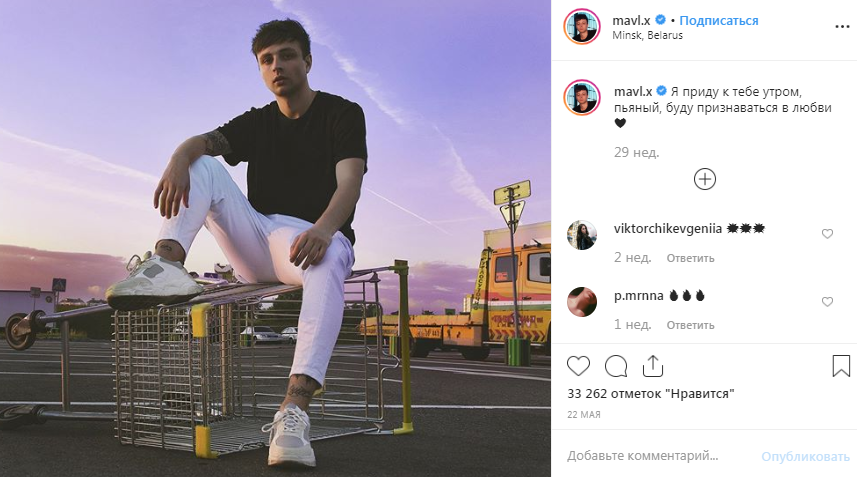Open mavl.x profile avatar in header
The width and height of the screenshot is (857, 477).
pos(582,27)
